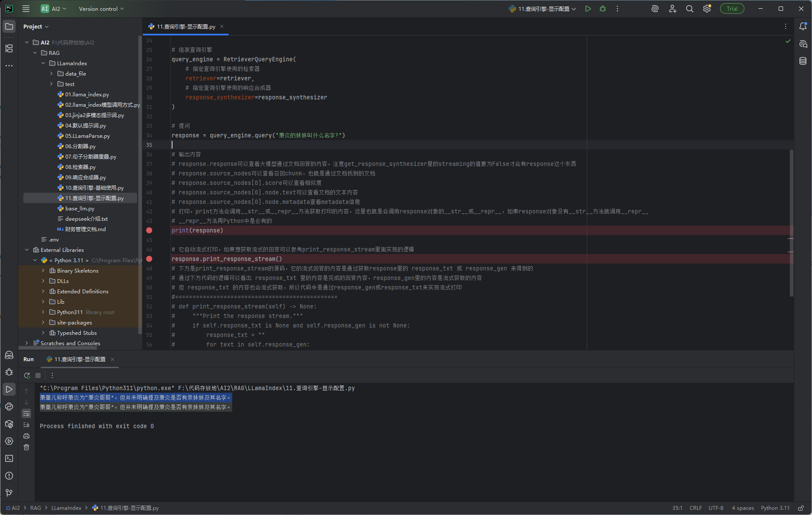
Task: Open the Notifications bell
Action: (x=803, y=26)
